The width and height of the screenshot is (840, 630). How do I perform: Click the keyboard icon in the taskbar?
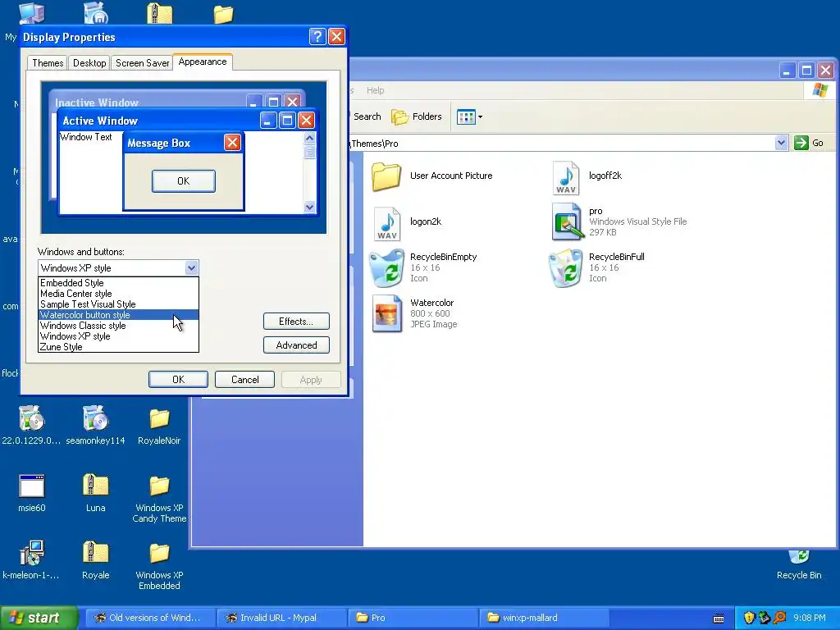coord(719,619)
